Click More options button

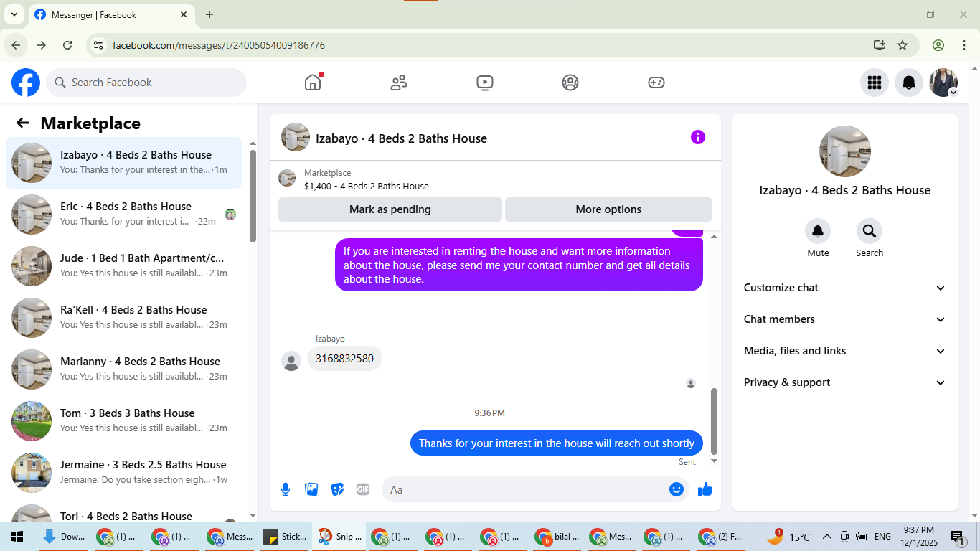608,209
